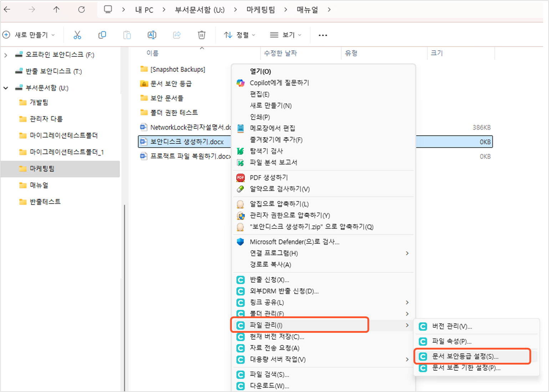Select 개발팀 folder in navigation tree

[x=39, y=102]
